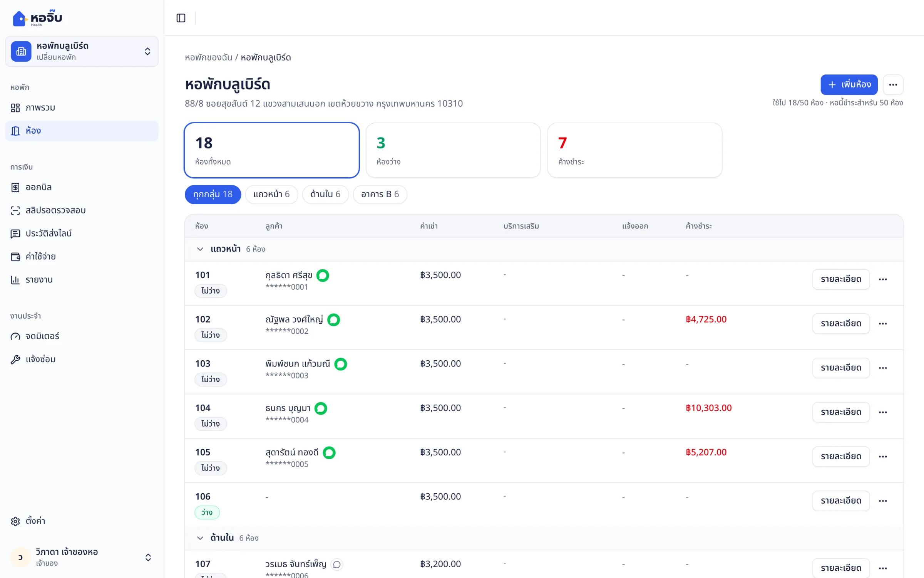Click the ค่าใช้จ่าย wallet icon
This screenshot has width=924, height=578.
coord(15,257)
